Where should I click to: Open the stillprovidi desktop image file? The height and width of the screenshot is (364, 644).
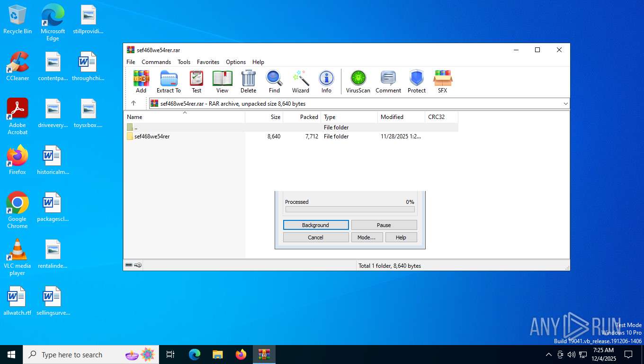tap(88, 19)
